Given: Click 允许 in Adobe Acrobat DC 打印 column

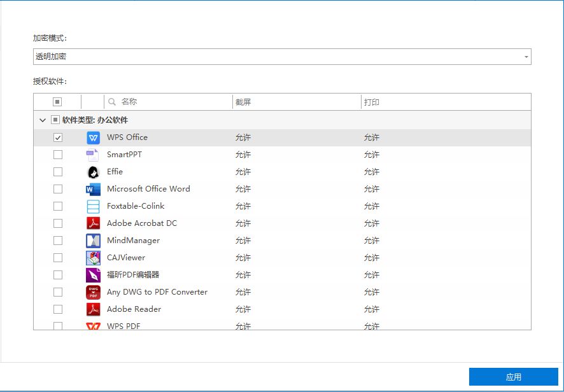Looking at the screenshot, I should pos(372,223).
